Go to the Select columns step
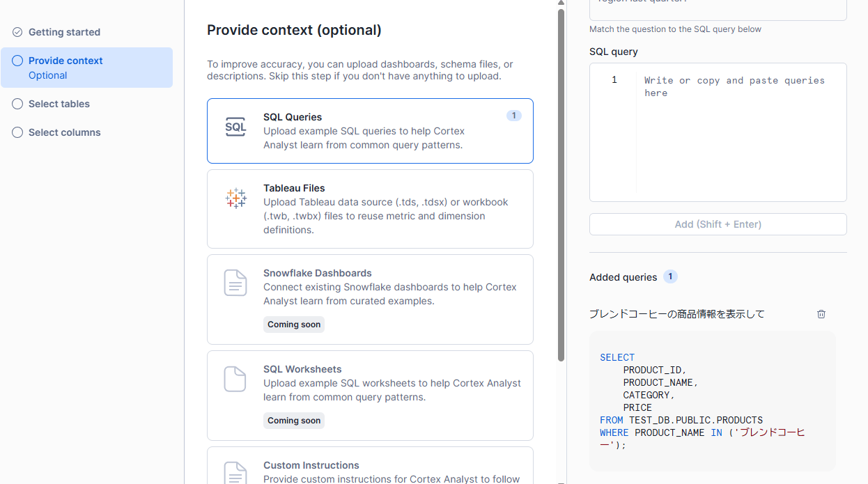This screenshot has height=484, width=868. click(65, 132)
